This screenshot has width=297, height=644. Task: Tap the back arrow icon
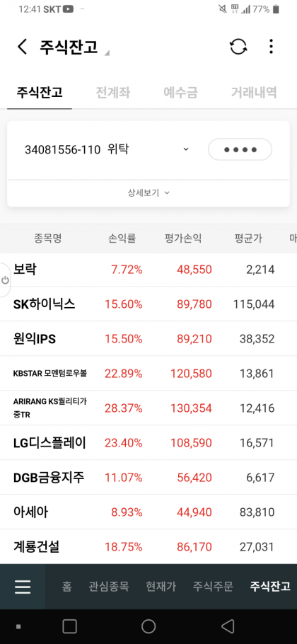22,47
